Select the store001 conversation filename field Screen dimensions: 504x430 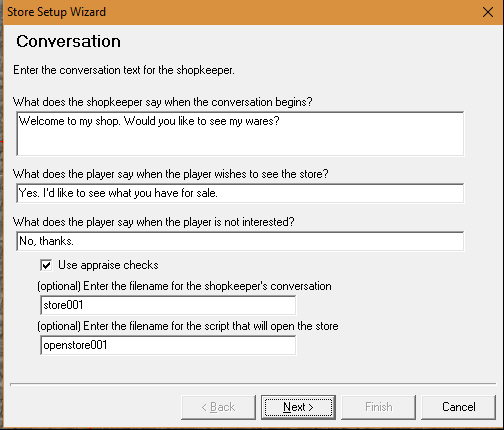[168, 305]
